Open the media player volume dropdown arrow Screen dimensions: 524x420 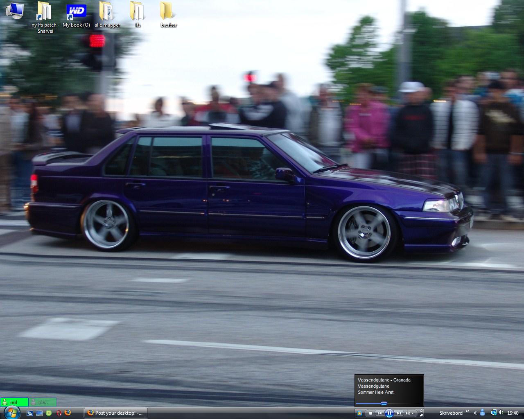point(413,413)
